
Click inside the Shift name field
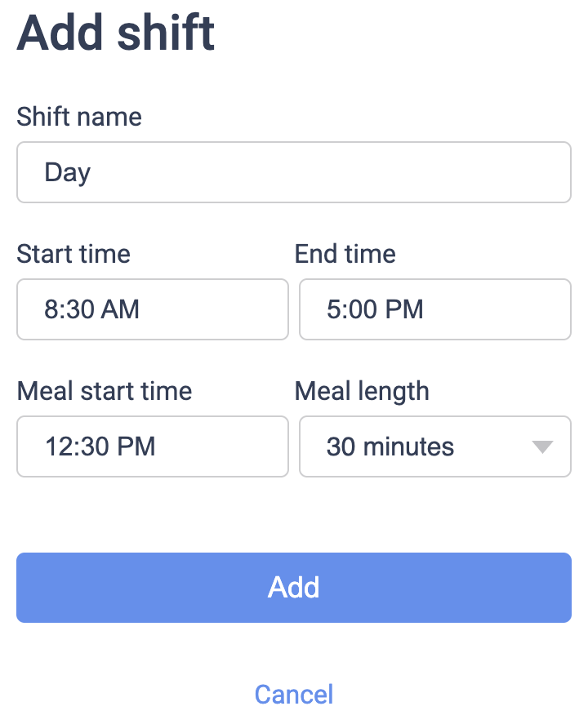click(x=294, y=172)
